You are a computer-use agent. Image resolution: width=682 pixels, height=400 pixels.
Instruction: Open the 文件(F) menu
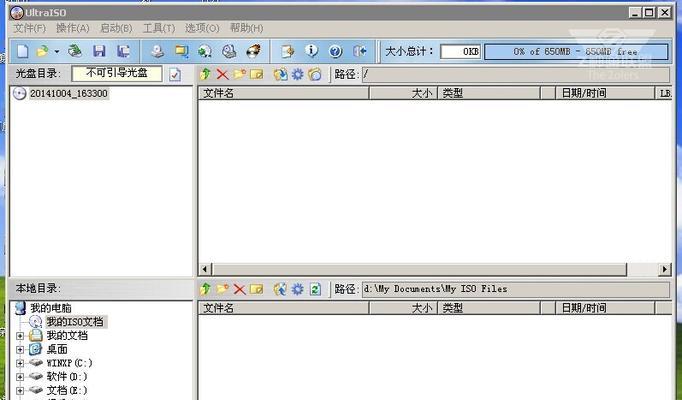[x=30, y=28]
